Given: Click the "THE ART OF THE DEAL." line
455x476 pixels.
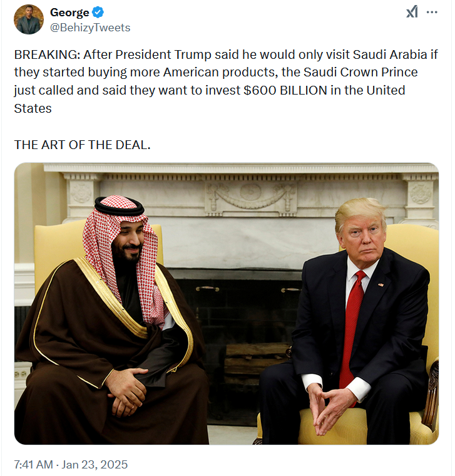Looking at the screenshot, I should [x=82, y=145].
